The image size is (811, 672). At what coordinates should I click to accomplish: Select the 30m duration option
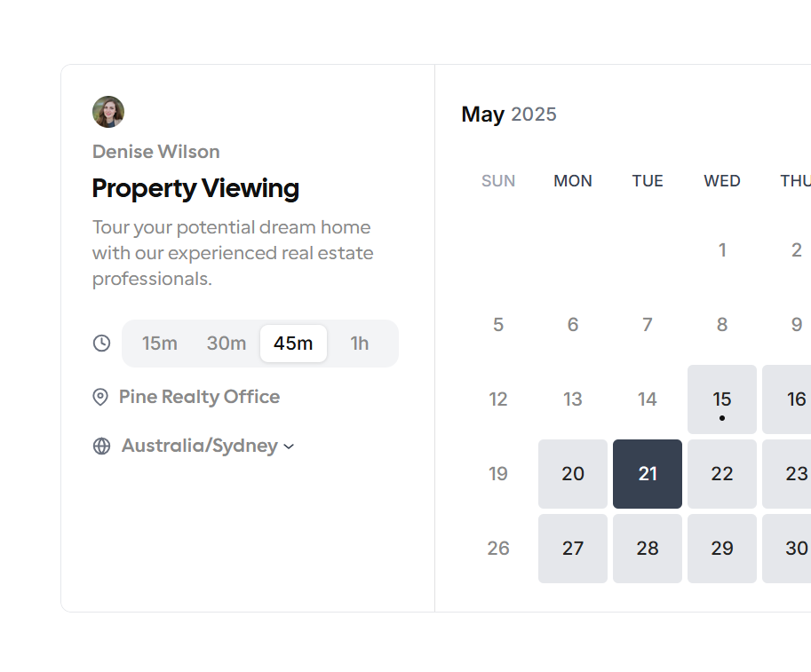[x=227, y=344]
